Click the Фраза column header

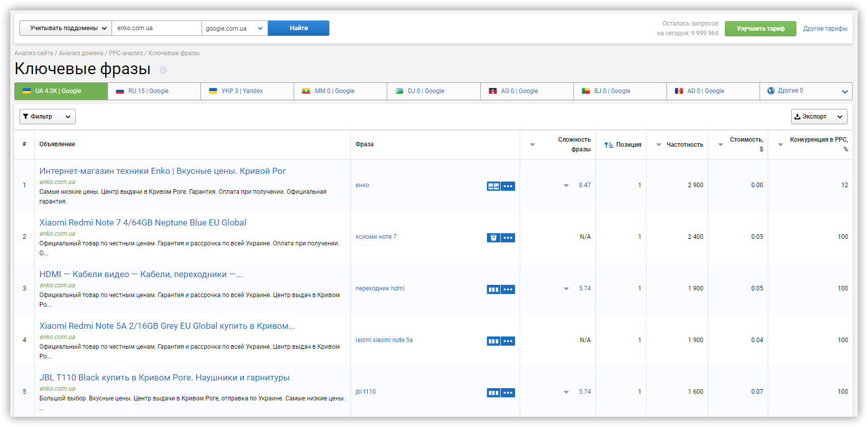tap(365, 144)
